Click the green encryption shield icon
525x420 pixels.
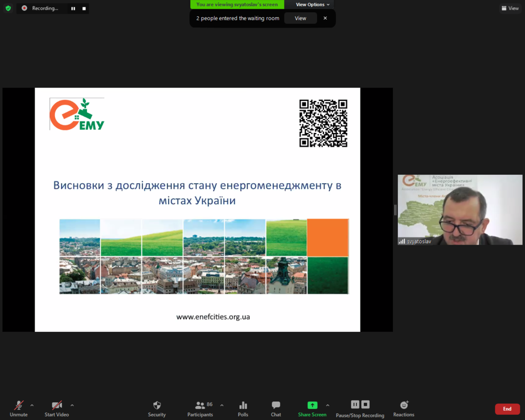[8, 8]
